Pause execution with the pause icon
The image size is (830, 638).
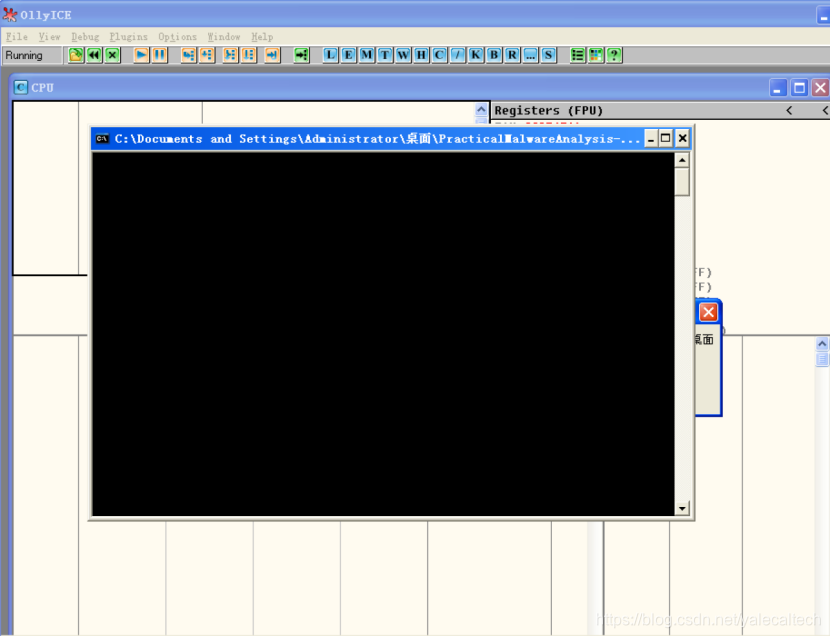click(159, 55)
